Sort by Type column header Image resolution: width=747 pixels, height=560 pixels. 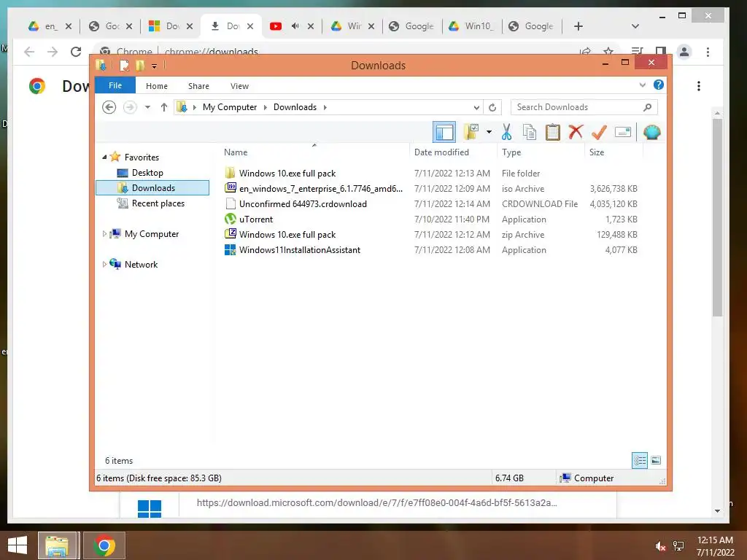click(x=541, y=152)
